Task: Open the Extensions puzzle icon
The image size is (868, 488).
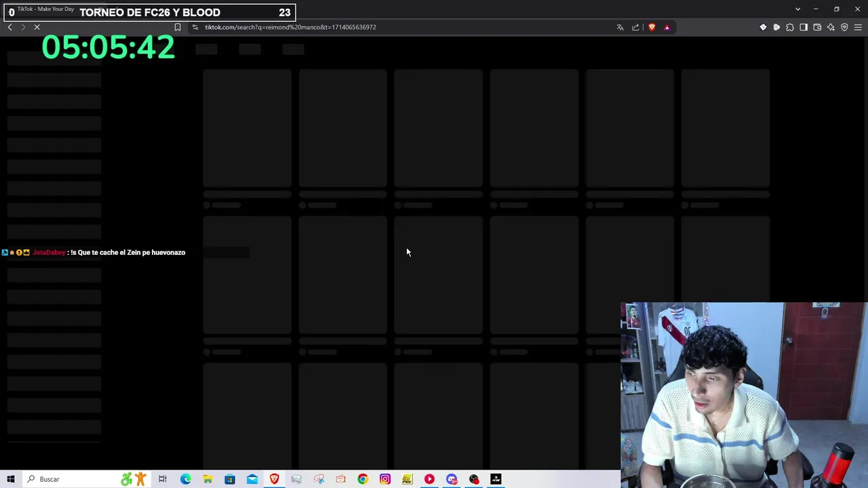Action: pyautogui.click(x=790, y=27)
